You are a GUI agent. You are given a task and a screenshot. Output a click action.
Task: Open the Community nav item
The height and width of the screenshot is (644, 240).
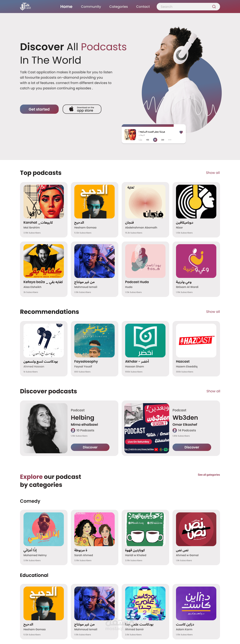click(x=91, y=7)
